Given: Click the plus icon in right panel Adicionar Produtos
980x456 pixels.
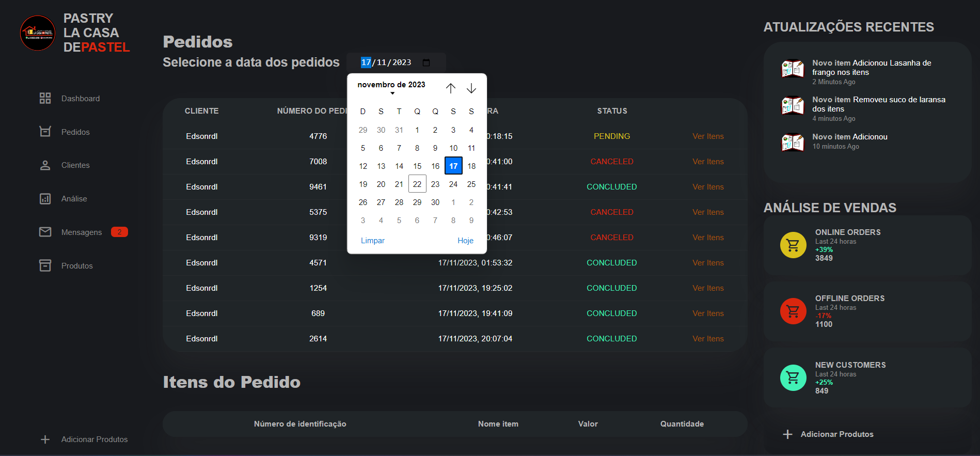Looking at the screenshot, I should tap(788, 434).
